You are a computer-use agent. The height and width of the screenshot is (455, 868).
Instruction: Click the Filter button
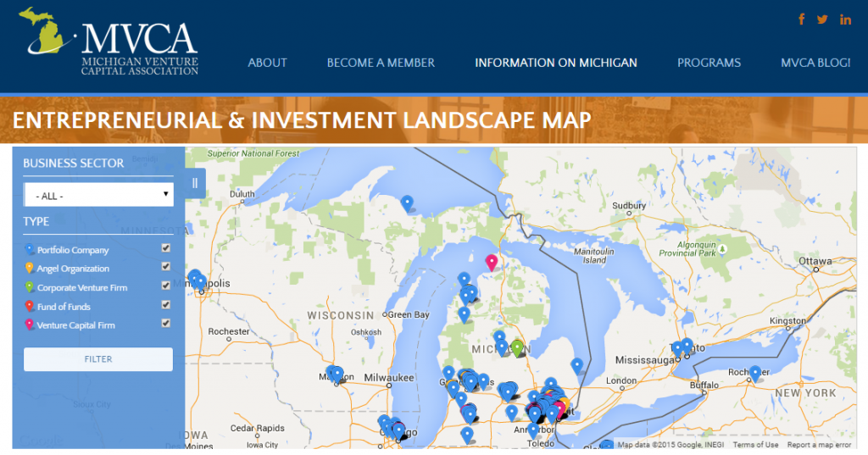coord(98,359)
